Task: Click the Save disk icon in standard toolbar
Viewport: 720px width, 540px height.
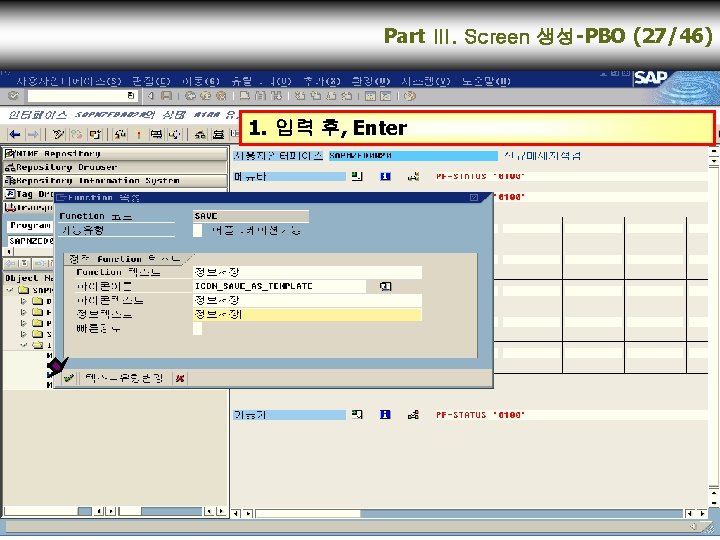Action: (x=166, y=96)
